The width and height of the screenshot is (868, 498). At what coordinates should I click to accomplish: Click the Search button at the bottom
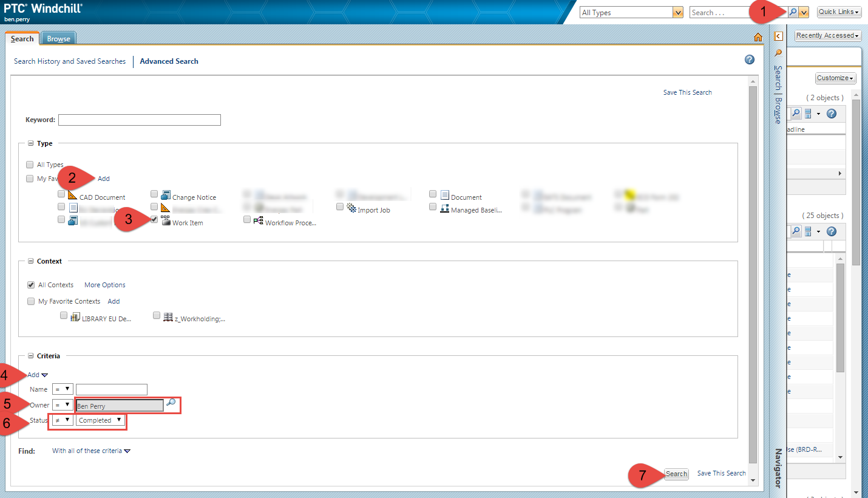[x=676, y=474]
